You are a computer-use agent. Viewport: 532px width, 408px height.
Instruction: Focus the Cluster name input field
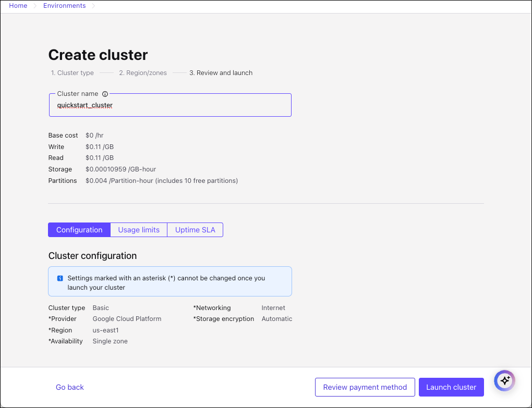(170, 105)
